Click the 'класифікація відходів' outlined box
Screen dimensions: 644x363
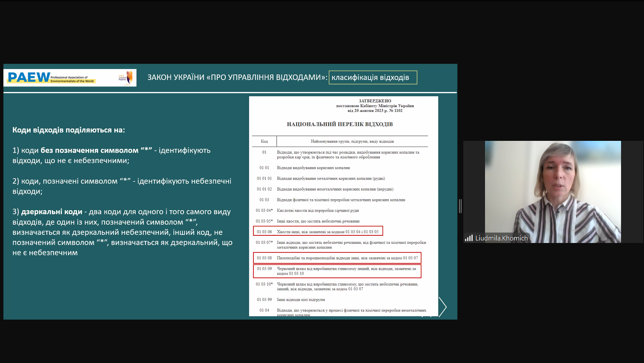tap(372, 77)
